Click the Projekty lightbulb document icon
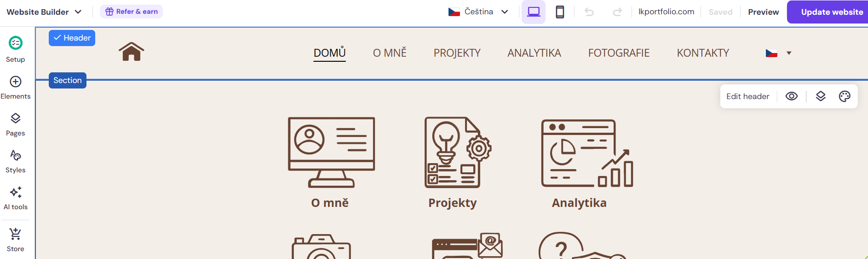This screenshot has width=868, height=259. [458, 152]
